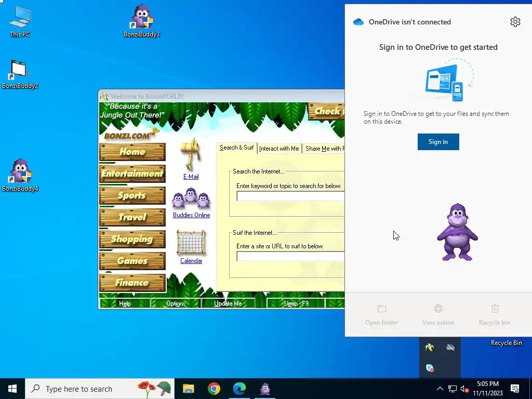
Task: Click Update Me in BonziWORLD bottom bar
Action: (x=228, y=303)
